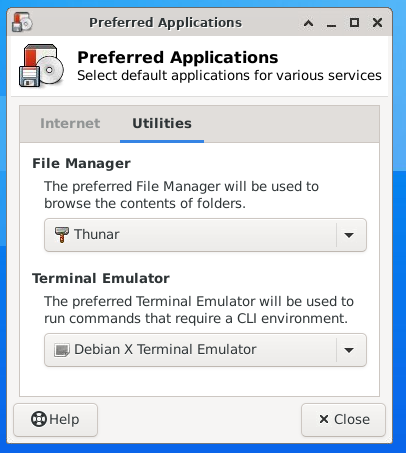
Task: Maximize the Preferred Applications window
Action: coord(354,23)
